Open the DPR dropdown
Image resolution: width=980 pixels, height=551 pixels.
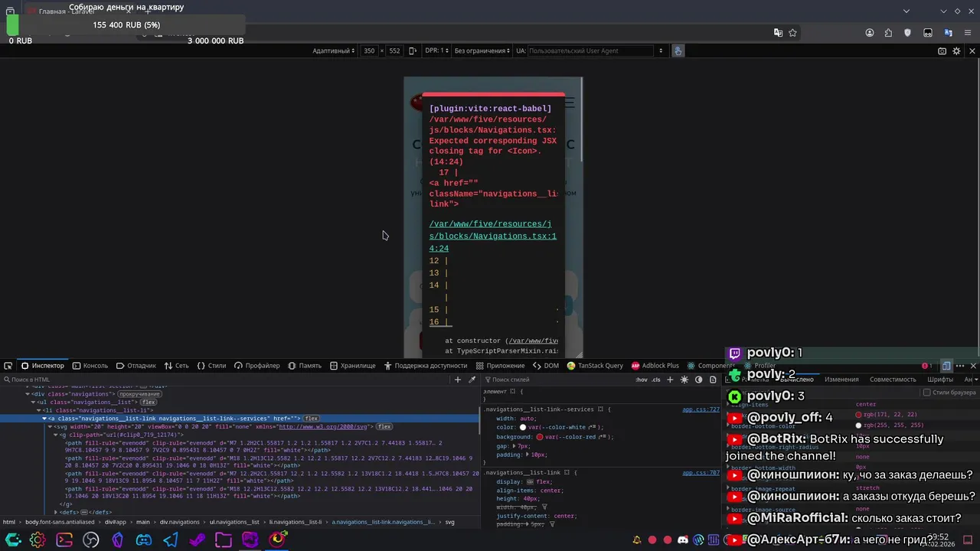436,51
